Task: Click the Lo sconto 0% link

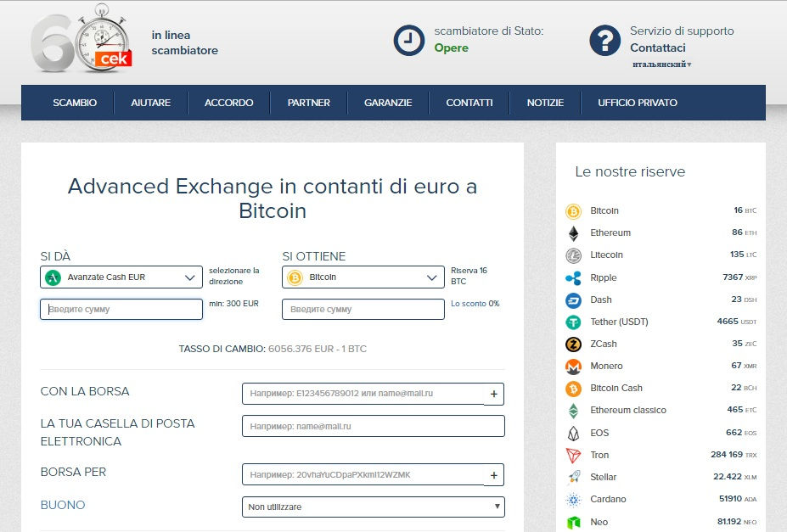Action: [x=475, y=304]
